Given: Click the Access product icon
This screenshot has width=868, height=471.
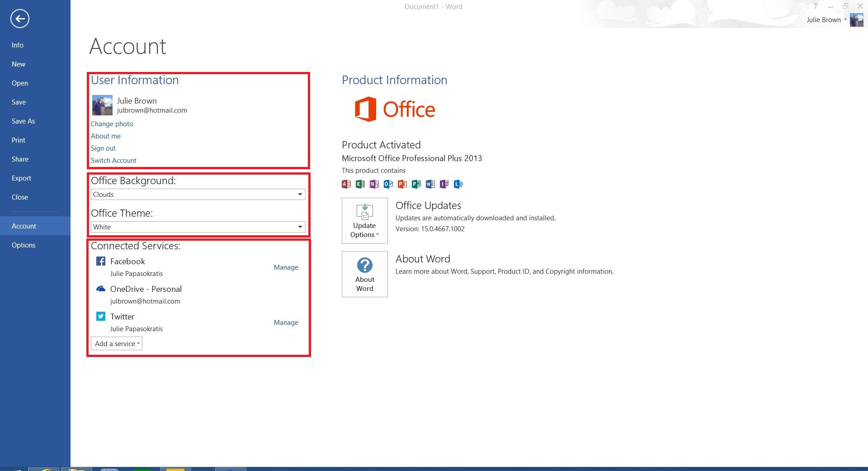Looking at the screenshot, I should (x=346, y=184).
